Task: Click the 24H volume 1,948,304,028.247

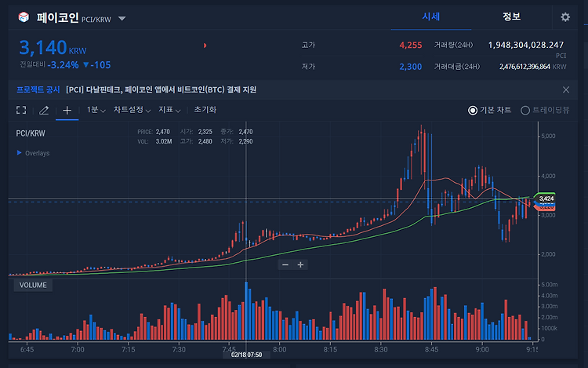Action: (526, 45)
